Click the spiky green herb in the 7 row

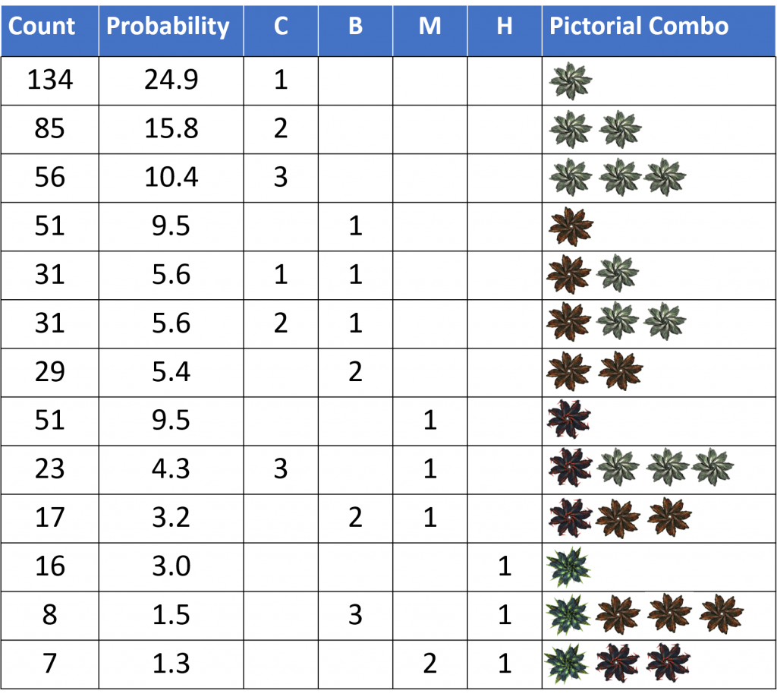pos(568,663)
